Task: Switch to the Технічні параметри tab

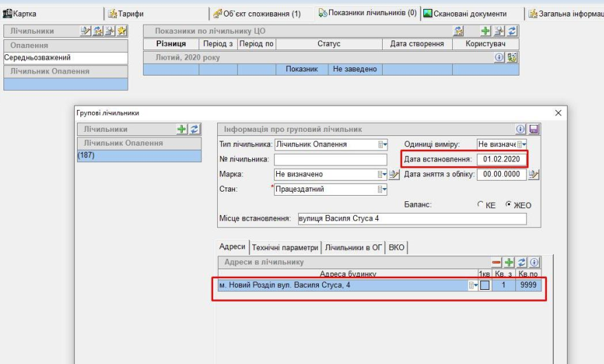Action: pyautogui.click(x=285, y=247)
